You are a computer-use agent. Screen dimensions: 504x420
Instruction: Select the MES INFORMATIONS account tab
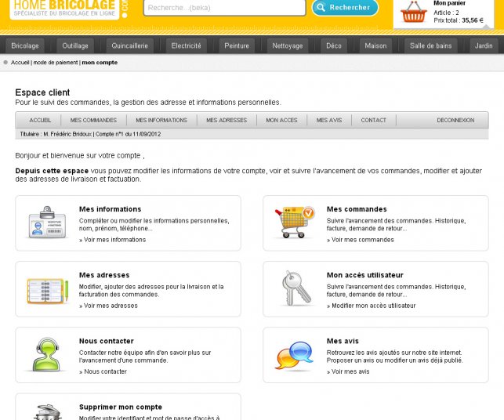point(161,120)
